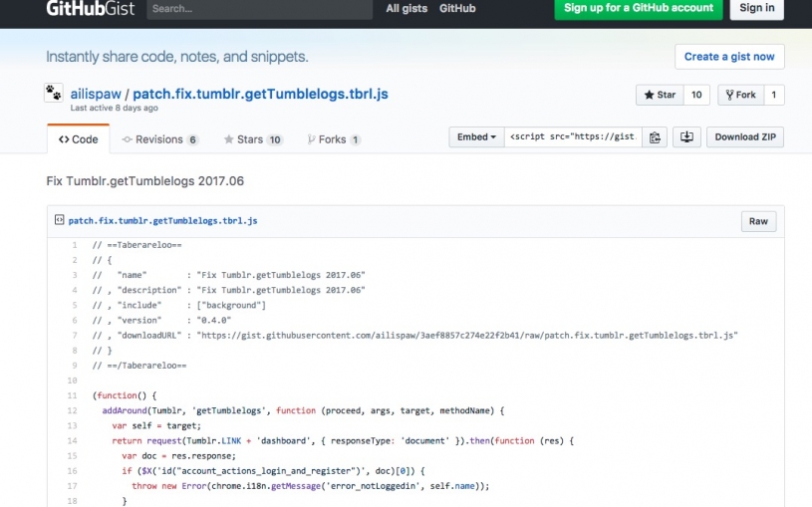Image resolution: width=812 pixels, height=507 pixels.
Task: Focus the gist Search box
Action: click(259, 9)
